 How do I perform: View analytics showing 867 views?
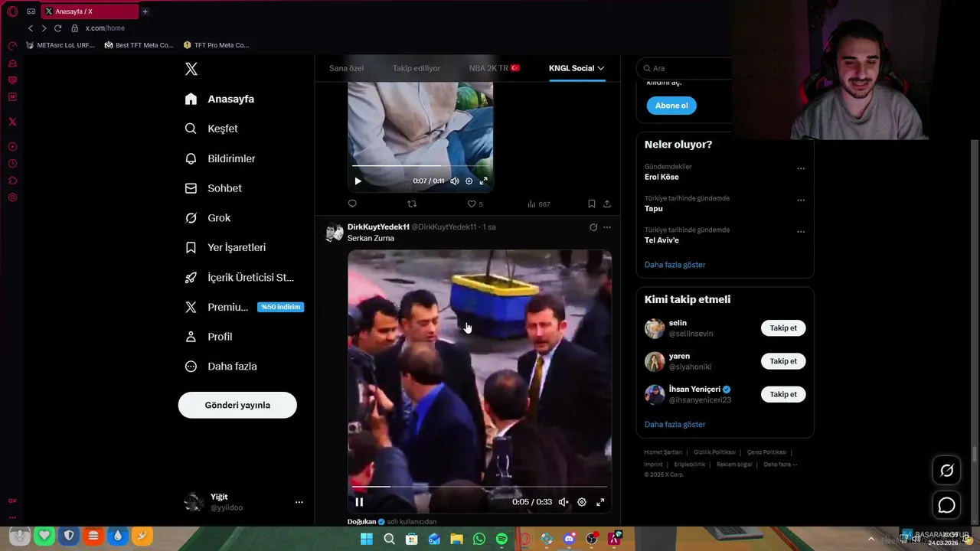[x=539, y=204]
